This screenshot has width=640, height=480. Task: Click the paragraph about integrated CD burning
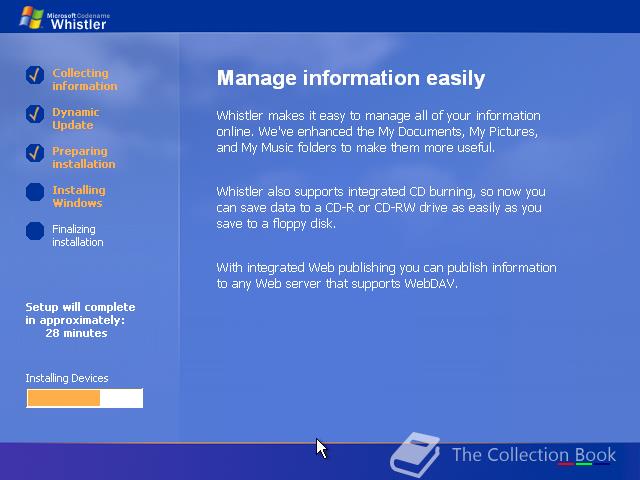pos(381,208)
